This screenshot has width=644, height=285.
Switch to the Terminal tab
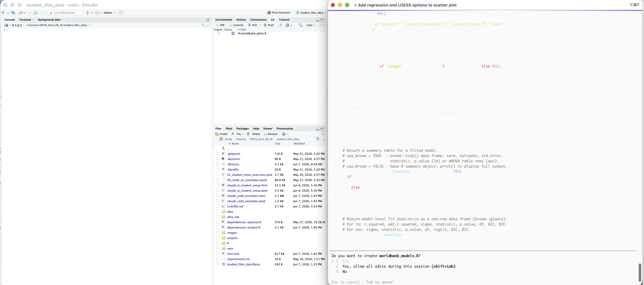25,20
